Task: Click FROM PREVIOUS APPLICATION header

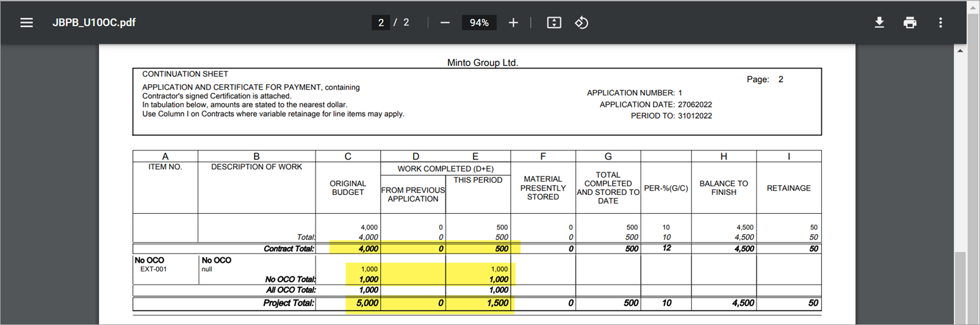Action: pyautogui.click(x=413, y=194)
